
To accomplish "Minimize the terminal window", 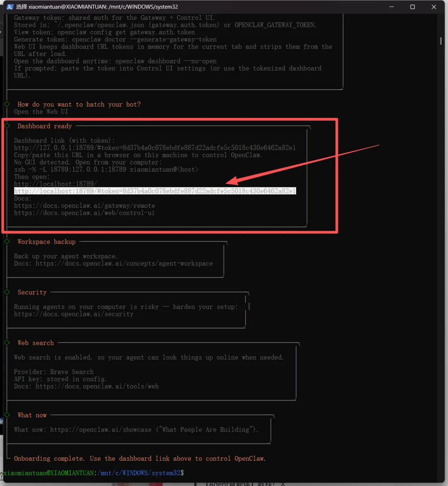I will 392,7.
